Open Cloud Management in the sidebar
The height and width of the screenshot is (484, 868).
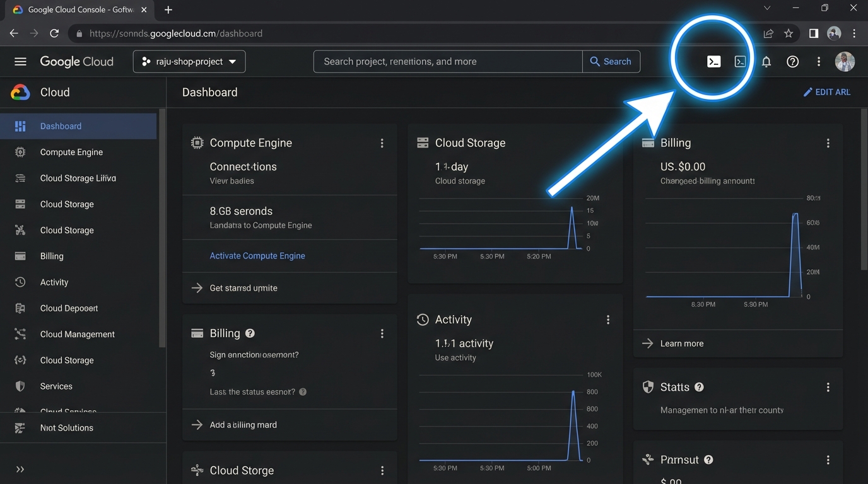coord(76,334)
